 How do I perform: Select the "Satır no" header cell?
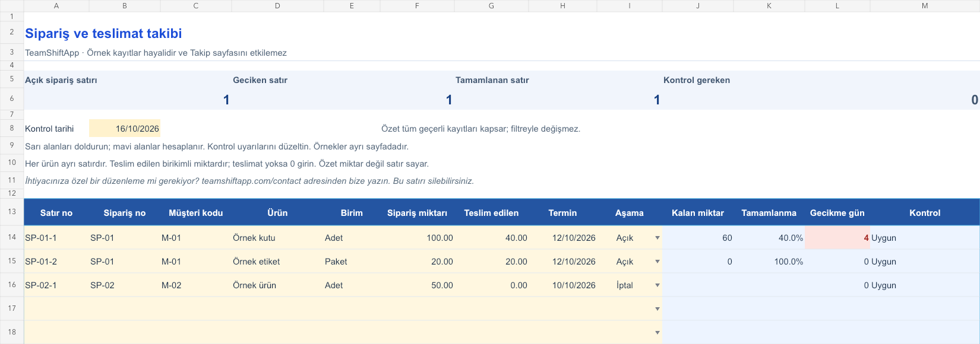pyautogui.click(x=56, y=213)
